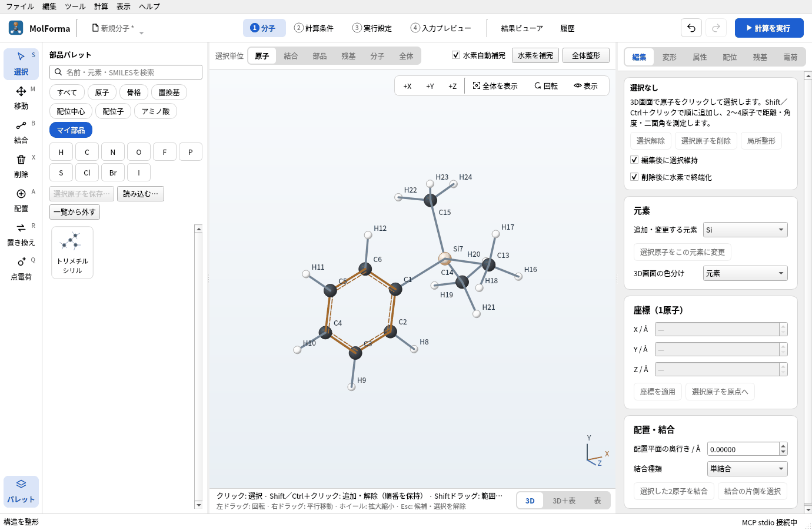Screen dimensions: 812x530
Task: Select the マイ部品 filter chip
Action: tap(71, 130)
